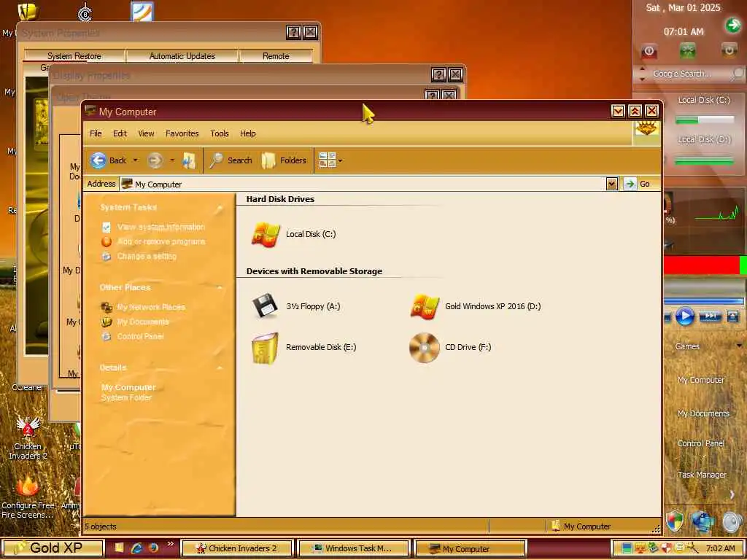Click the help button in Display Properties
Screen dimensions: 747x560
[438, 75]
